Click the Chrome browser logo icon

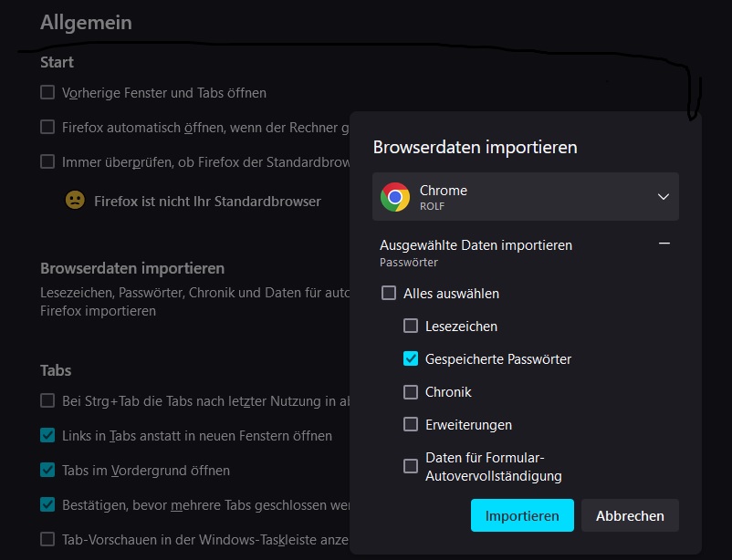click(395, 197)
